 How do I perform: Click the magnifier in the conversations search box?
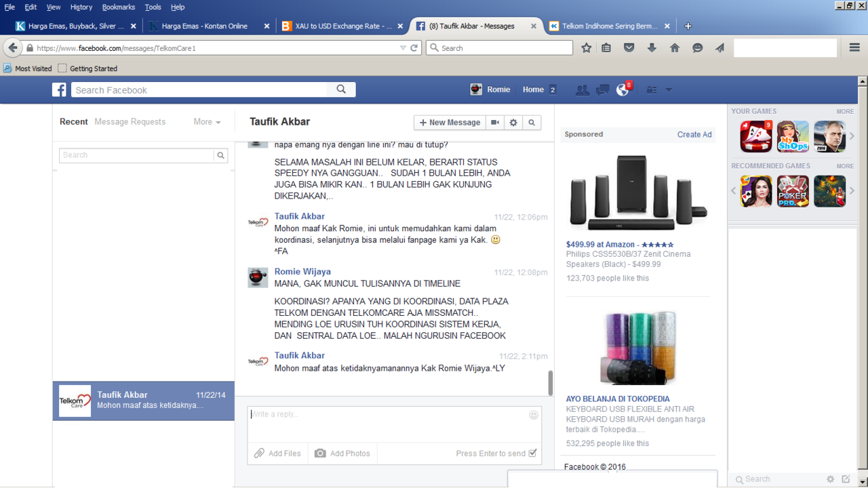tap(220, 155)
